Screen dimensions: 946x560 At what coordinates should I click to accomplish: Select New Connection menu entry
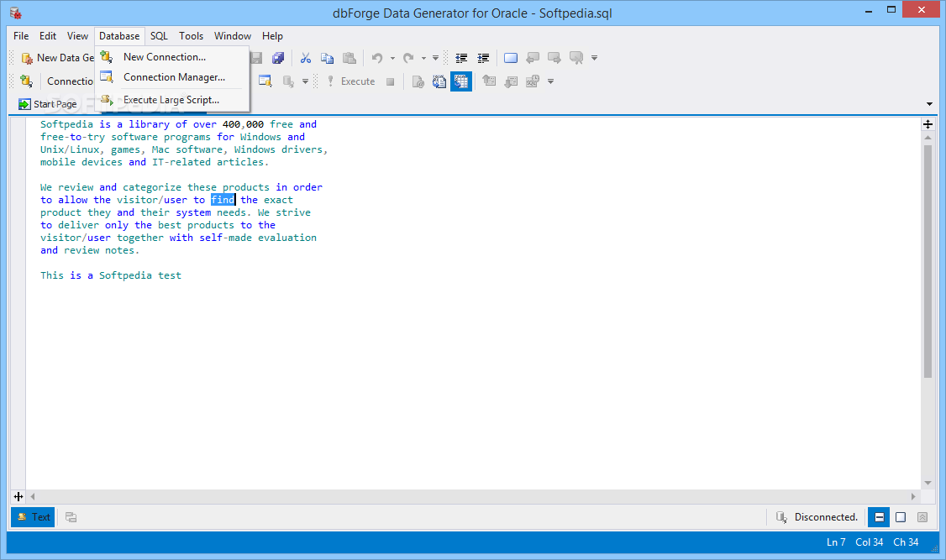tap(164, 57)
